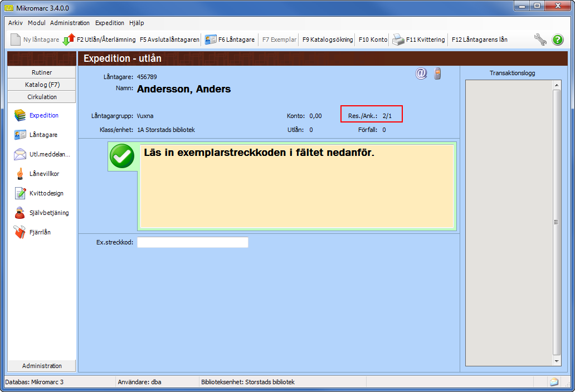Click the Transaktionslogg scrollbar thumb
This screenshot has width=575, height=392.
557,222
